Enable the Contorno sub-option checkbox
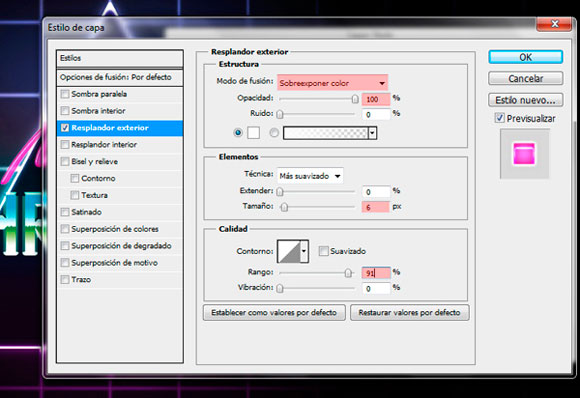 tap(75, 178)
